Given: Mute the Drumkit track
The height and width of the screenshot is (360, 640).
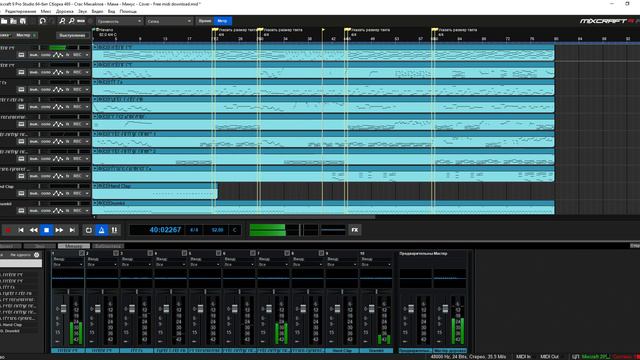Looking at the screenshot, I should (x=33, y=211).
